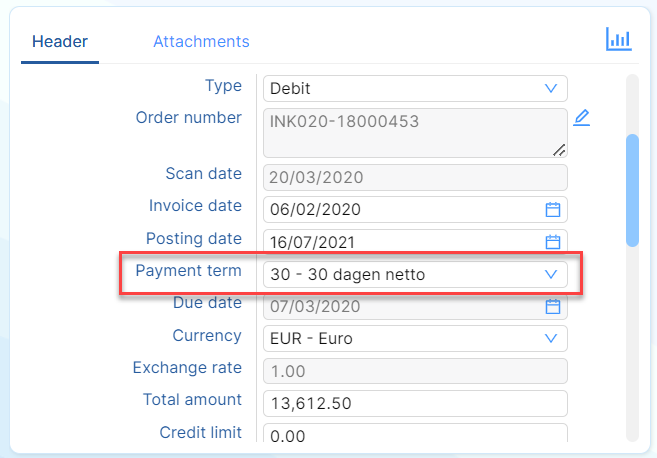Open the Invoice date calendar picker
The width and height of the screenshot is (657, 458).
tap(553, 210)
